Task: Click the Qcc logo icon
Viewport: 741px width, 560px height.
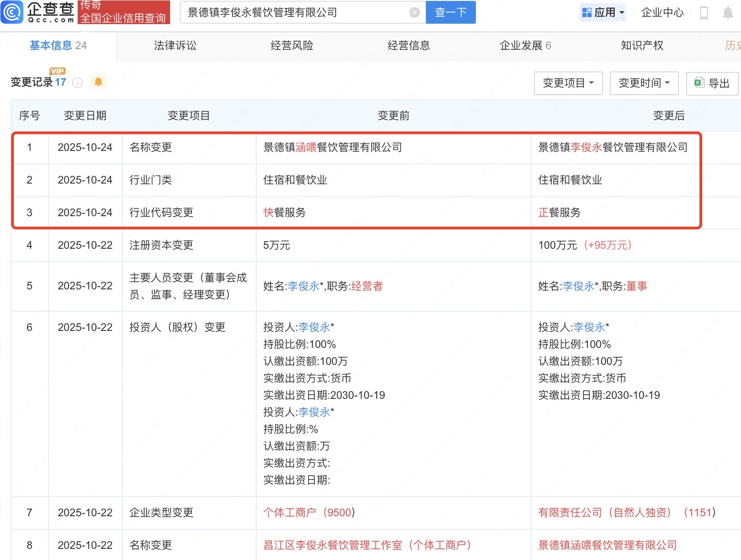Action: (12, 12)
